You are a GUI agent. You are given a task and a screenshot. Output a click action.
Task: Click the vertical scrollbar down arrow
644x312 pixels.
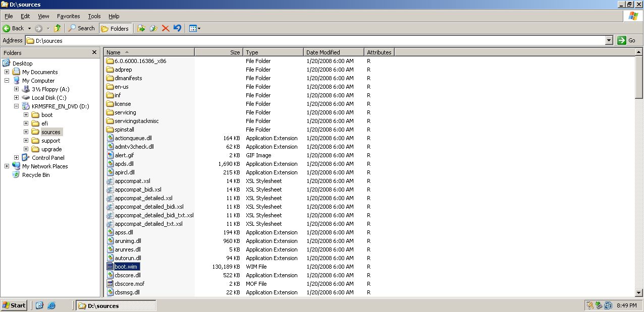pyautogui.click(x=639, y=292)
